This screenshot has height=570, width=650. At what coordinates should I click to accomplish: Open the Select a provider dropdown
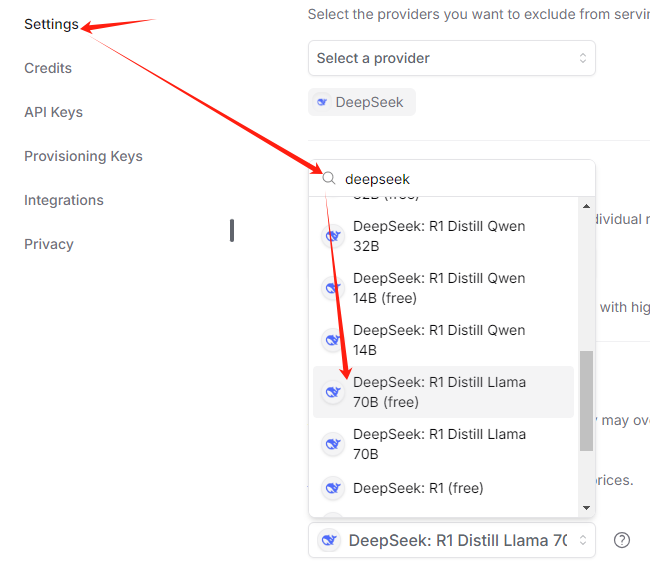point(451,58)
